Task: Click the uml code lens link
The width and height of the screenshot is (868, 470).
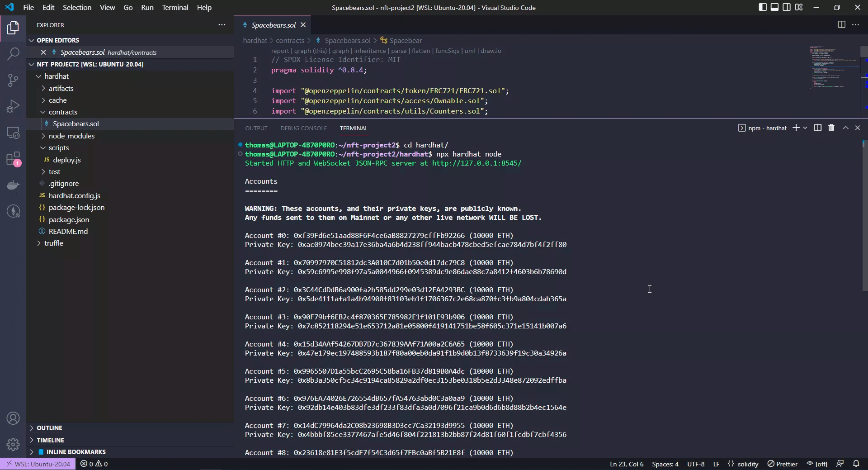Action: 470,51
